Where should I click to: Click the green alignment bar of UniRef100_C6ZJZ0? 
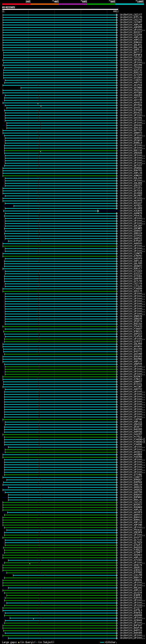pos(60,502)
